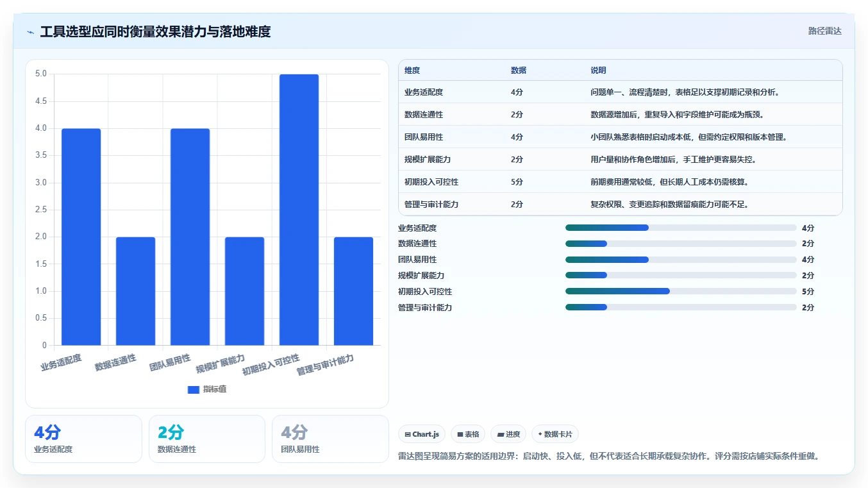
Task: Open the 4分 团队易用性 data card
Action: [330, 439]
